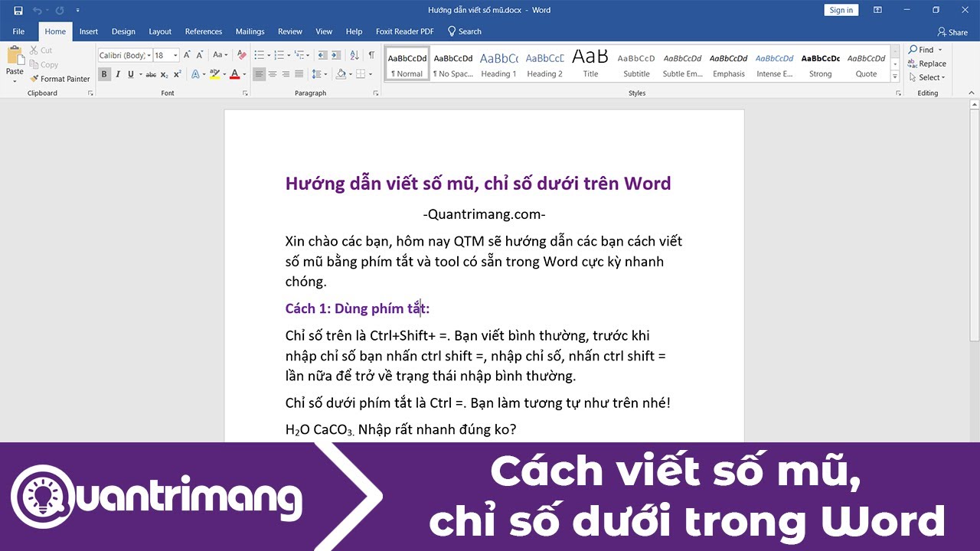980x551 pixels.
Task: Click the Text Effects glowing A icon
Action: (195, 74)
